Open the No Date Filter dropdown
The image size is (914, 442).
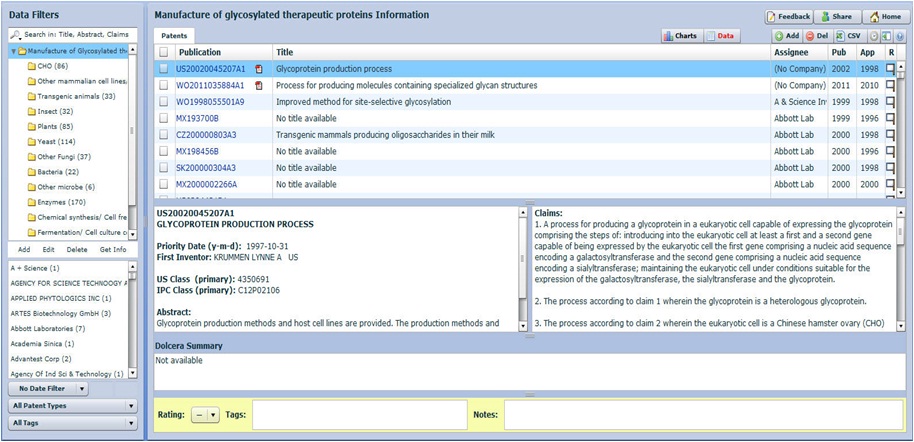point(49,389)
